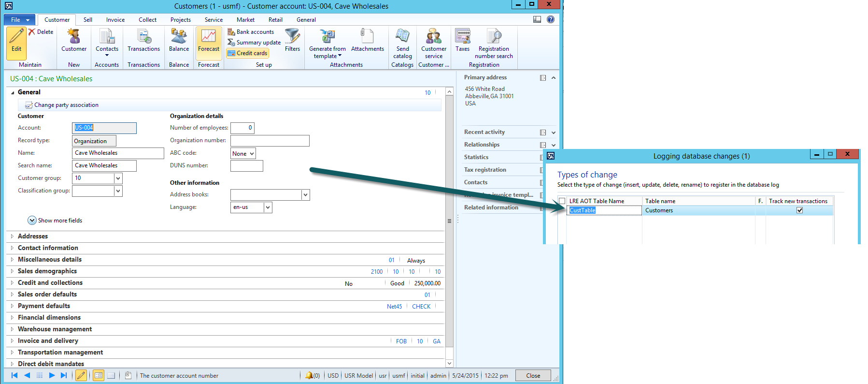Open the Transactions ribbon icon

coord(143,38)
